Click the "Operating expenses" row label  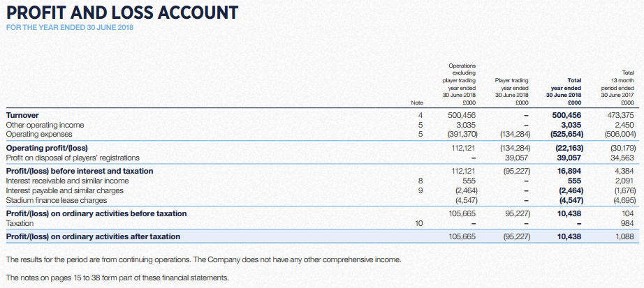[41, 133]
